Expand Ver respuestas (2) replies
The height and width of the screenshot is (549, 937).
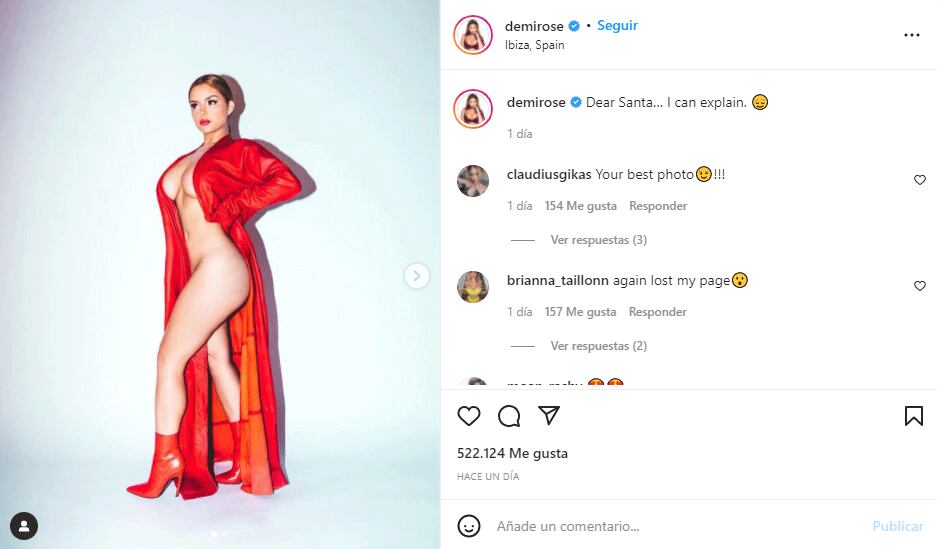[x=599, y=346]
